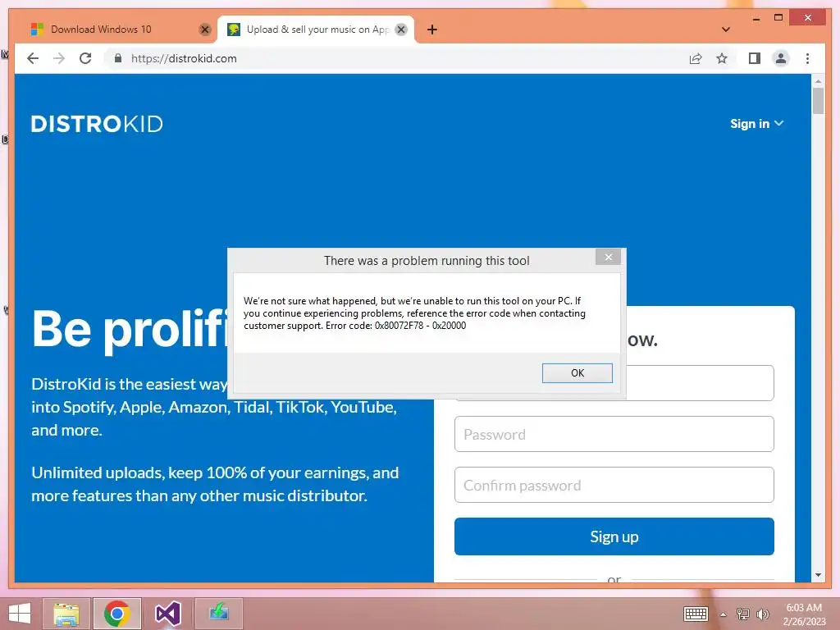Open the touch keyboard tray icon
The width and height of the screenshot is (840, 630).
tap(696, 614)
